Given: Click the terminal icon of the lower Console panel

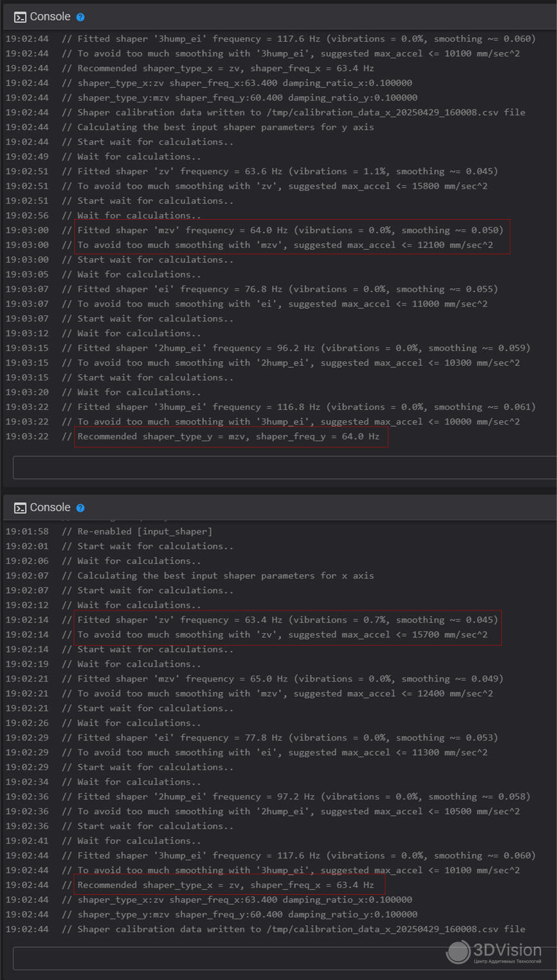Looking at the screenshot, I should click(20, 508).
